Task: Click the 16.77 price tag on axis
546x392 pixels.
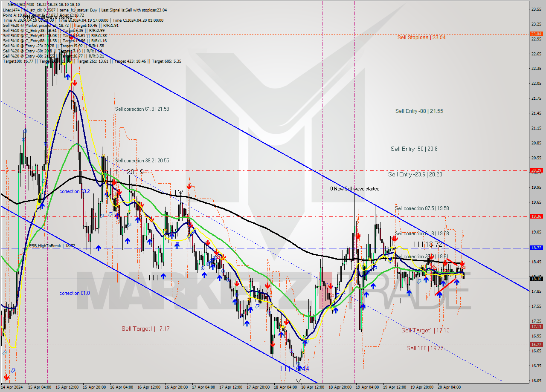Action: [536, 344]
